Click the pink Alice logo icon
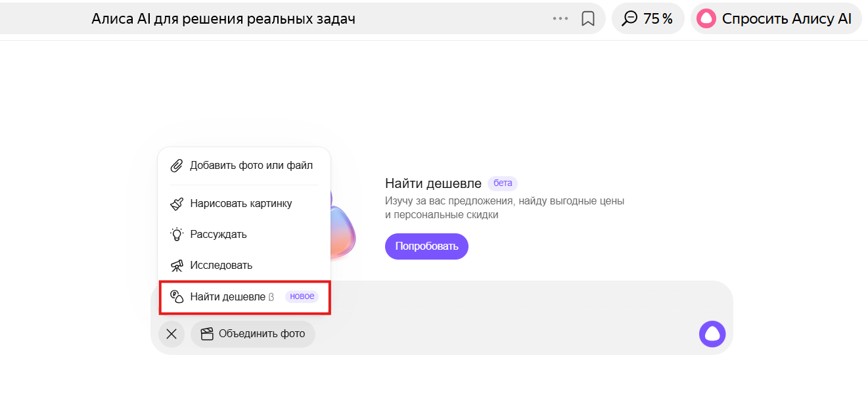The width and height of the screenshot is (868, 418). coord(706,18)
